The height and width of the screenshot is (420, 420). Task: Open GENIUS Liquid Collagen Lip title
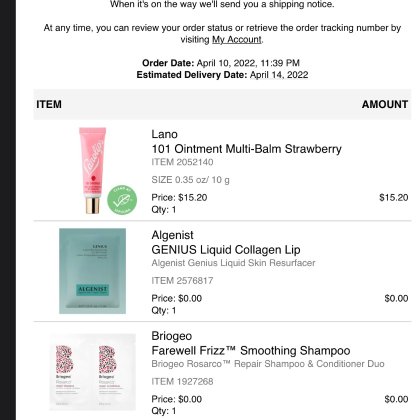pos(226,250)
